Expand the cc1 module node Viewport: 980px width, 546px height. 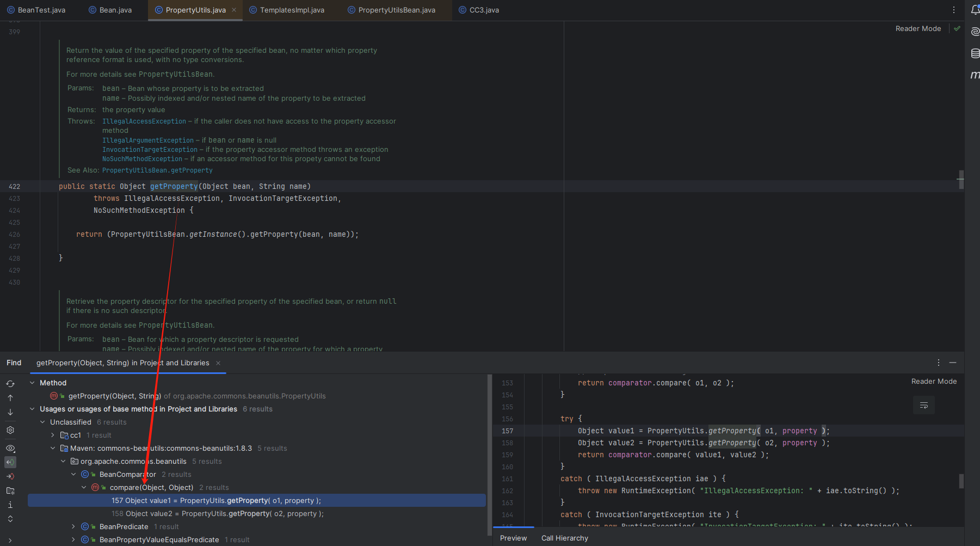coord(53,435)
